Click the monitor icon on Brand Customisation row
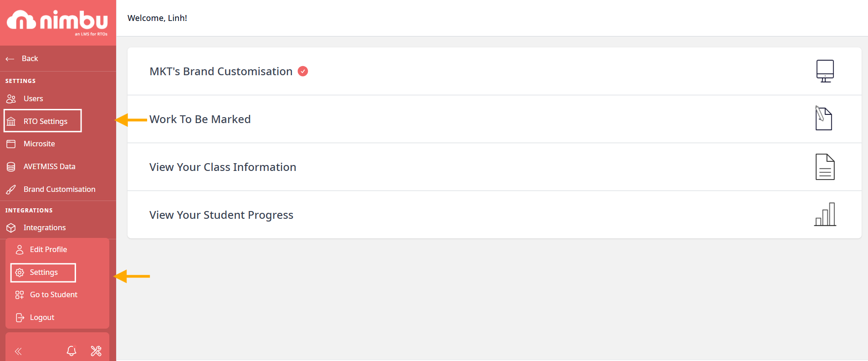 825,71
